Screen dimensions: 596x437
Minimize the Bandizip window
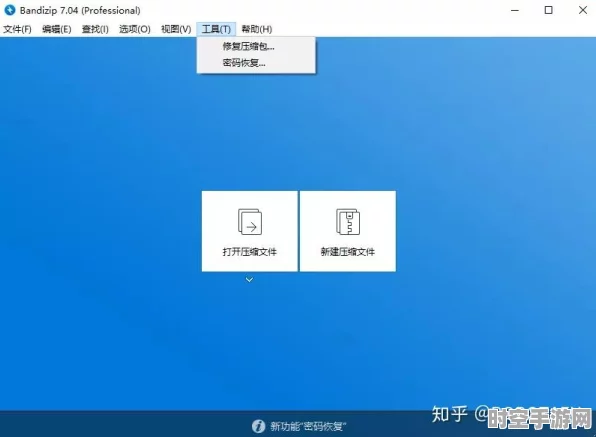pyautogui.click(x=515, y=10)
